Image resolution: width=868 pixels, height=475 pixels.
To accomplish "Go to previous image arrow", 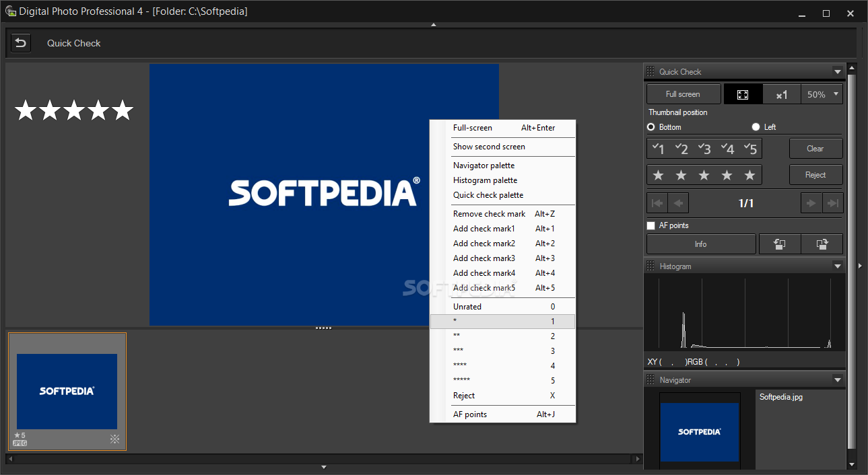I will (679, 203).
